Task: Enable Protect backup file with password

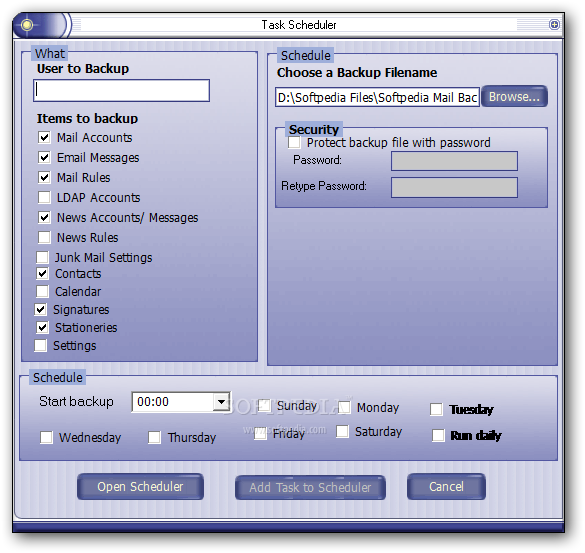Action: 294,142
